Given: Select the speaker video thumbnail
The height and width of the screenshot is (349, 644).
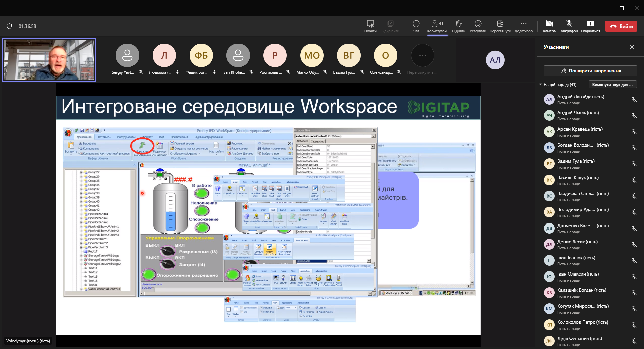Looking at the screenshot, I should [x=49, y=60].
